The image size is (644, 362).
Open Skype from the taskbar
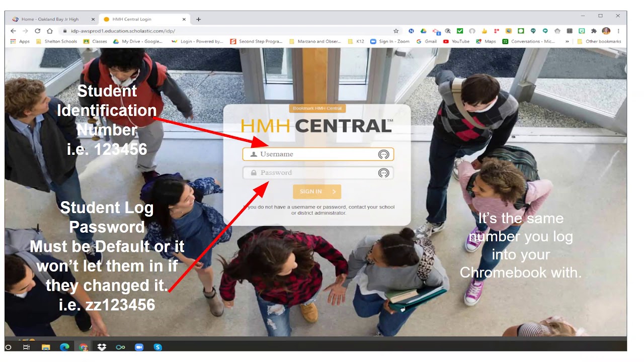pos(157,347)
